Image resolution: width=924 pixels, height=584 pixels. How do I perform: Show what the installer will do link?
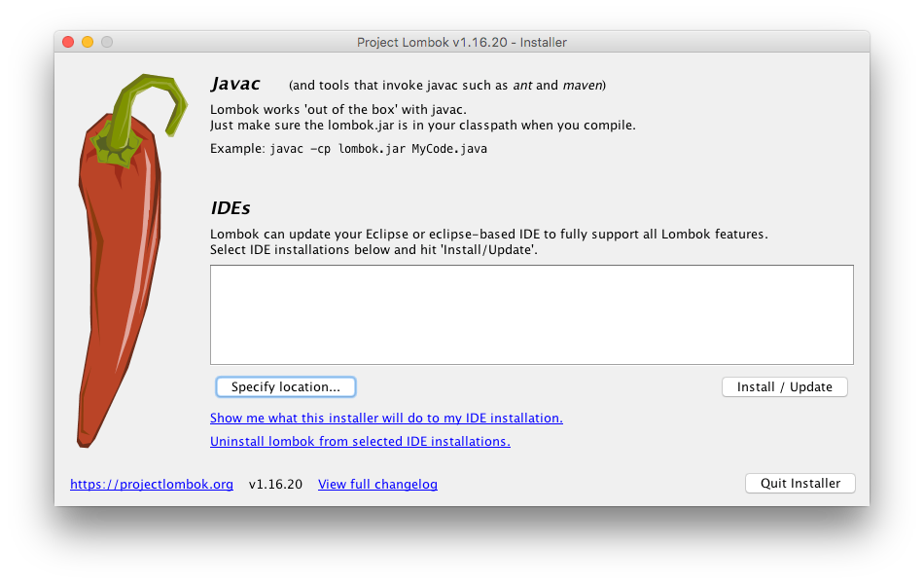pos(387,418)
